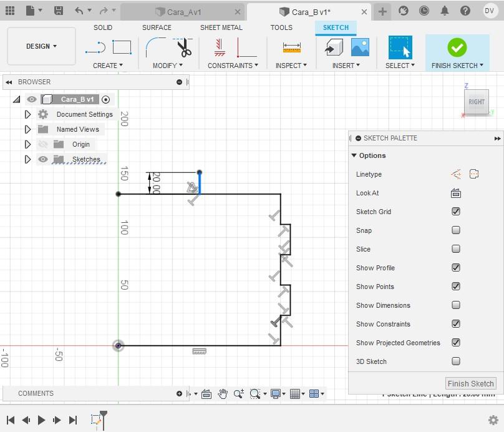Toggle visibility eye of Origin folder
The image size is (504, 432).
(43, 144)
